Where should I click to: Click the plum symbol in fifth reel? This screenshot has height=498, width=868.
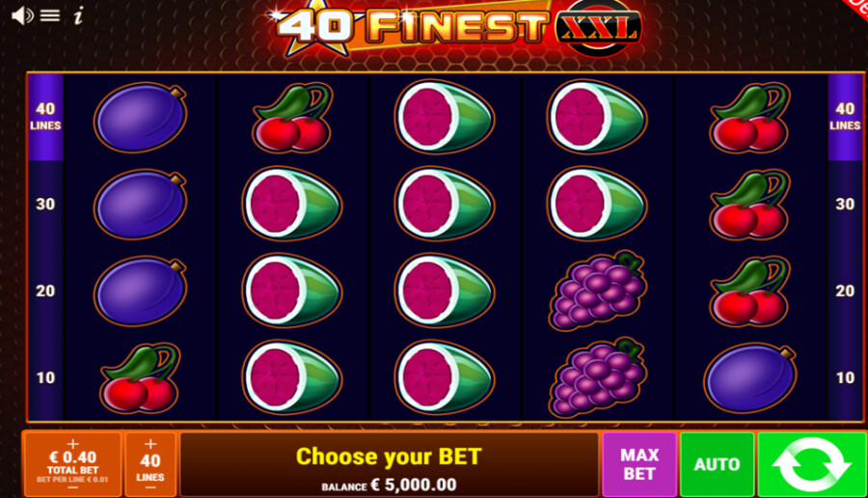click(x=750, y=377)
